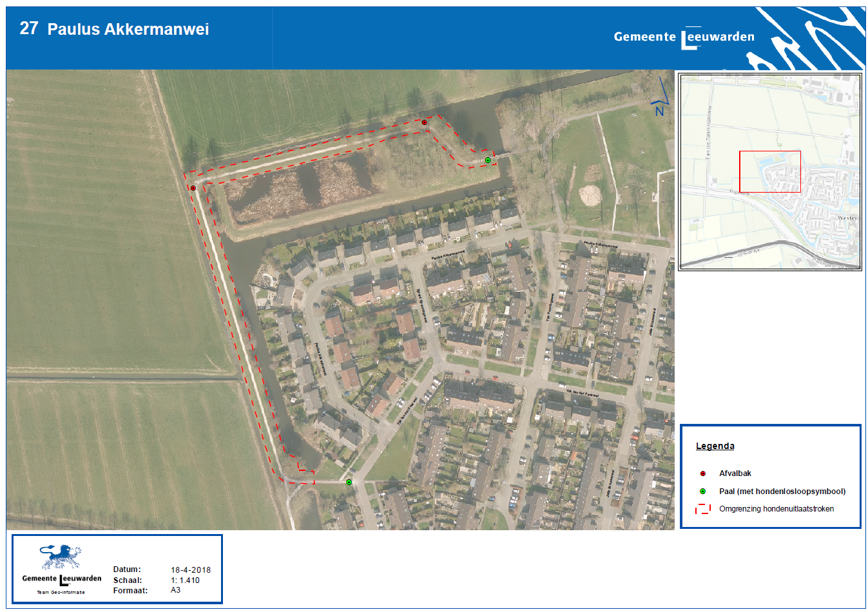
Task: Click the red extent rectangle in overview map
Action: (769, 171)
